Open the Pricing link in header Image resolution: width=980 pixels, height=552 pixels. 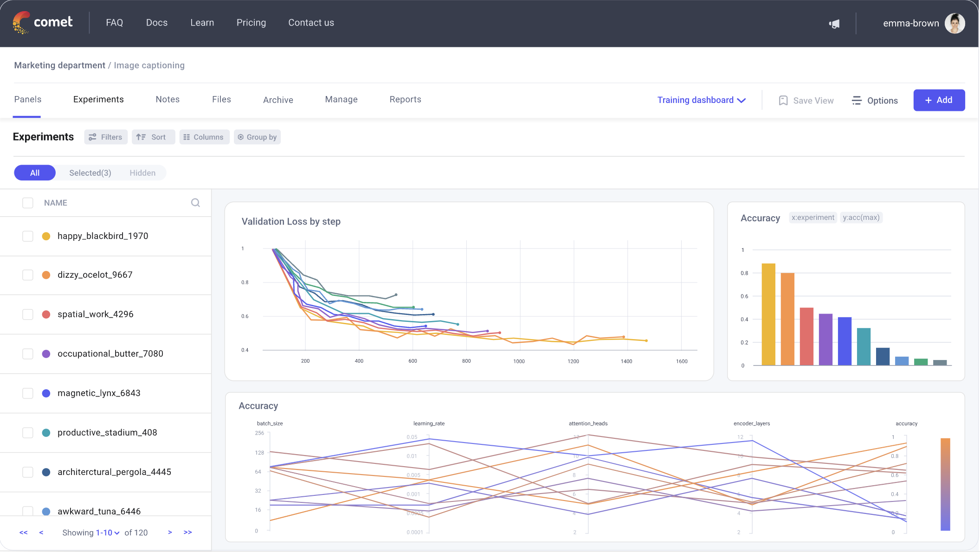coord(251,23)
